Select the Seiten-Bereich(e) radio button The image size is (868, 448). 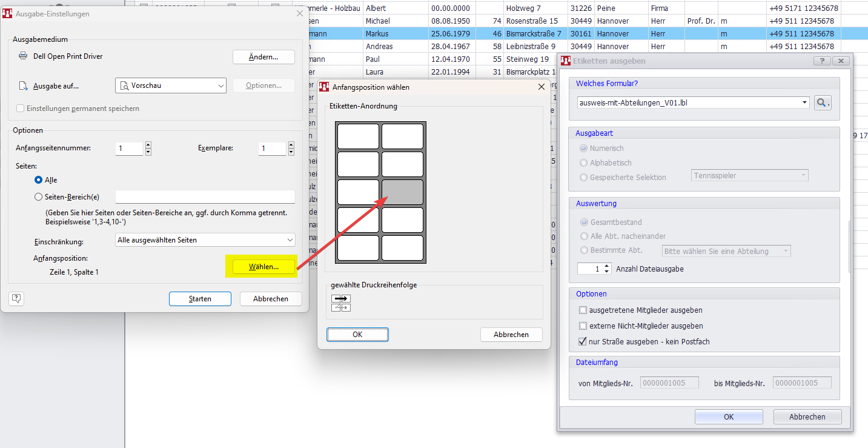tap(39, 197)
